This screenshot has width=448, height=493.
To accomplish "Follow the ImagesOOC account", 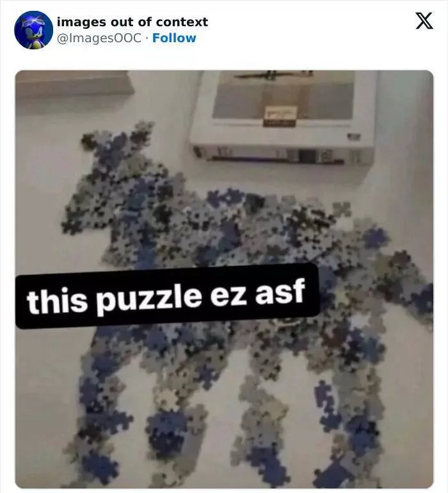I will pyautogui.click(x=174, y=38).
